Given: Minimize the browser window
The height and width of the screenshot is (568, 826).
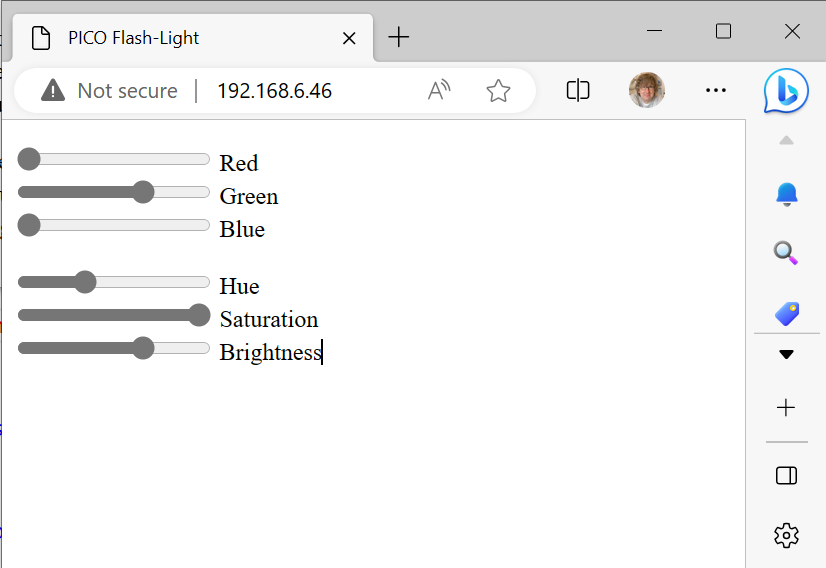Looking at the screenshot, I should (x=654, y=31).
